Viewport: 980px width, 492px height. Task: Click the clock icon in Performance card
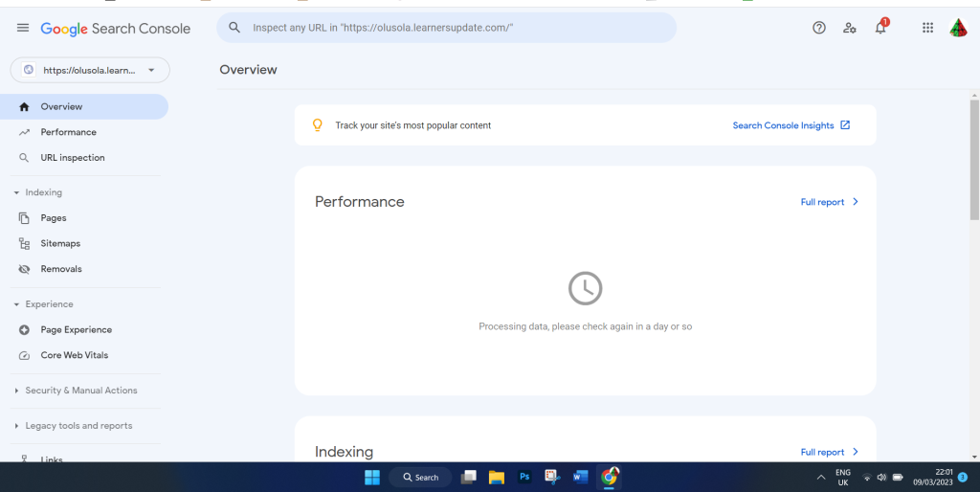(585, 288)
